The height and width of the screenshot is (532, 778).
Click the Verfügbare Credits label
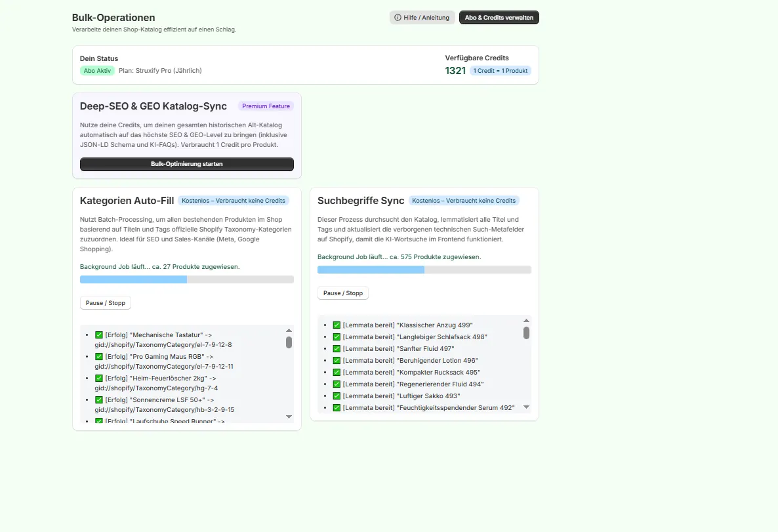[477, 58]
